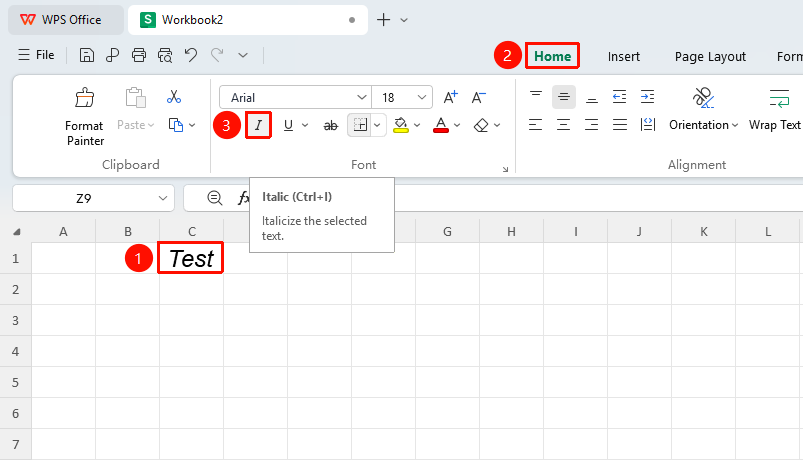This screenshot has width=803, height=460.
Task: Click the Justify alignment icon
Action: click(620, 124)
